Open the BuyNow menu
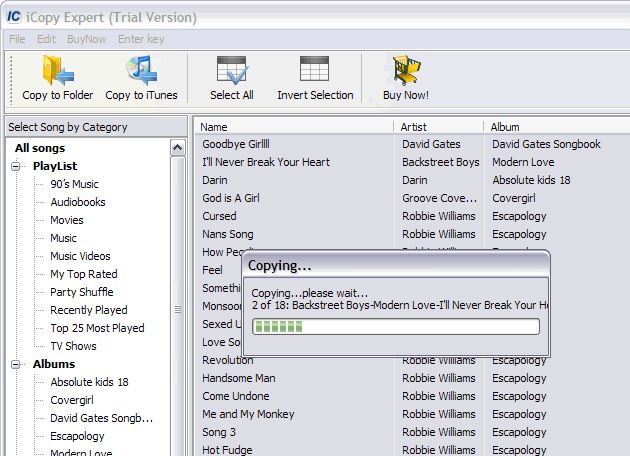This screenshot has width=630, height=456. coord(86,39)
